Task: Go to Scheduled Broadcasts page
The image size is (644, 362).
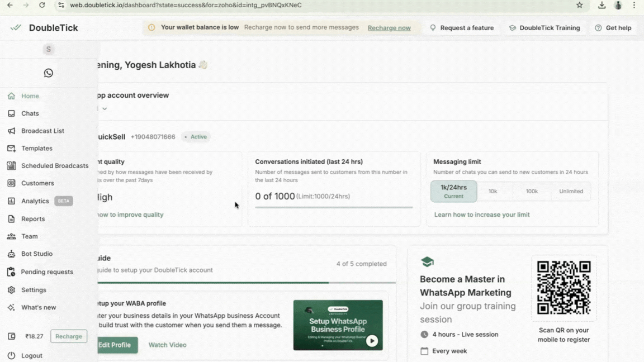Action: 54,166
